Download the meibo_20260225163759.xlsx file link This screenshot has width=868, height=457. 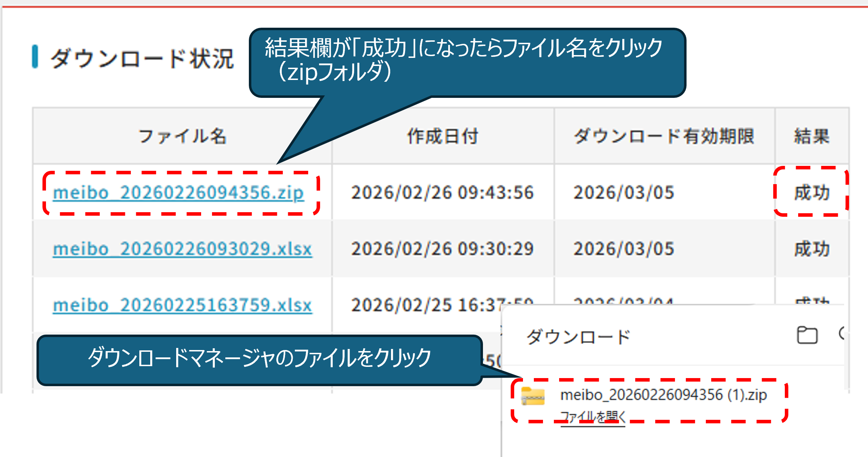tap(182, 305)
